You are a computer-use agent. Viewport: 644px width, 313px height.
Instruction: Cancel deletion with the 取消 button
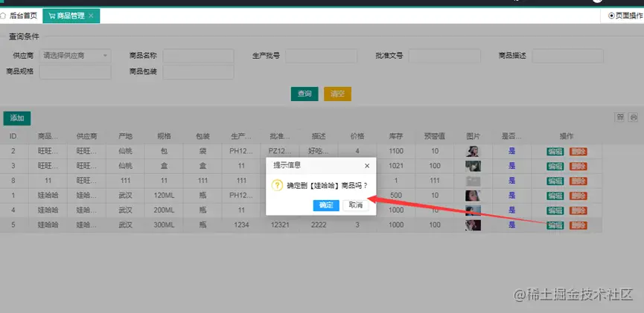coord(356,205)
